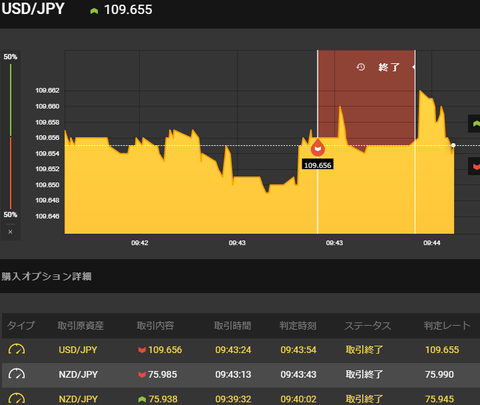Click the 終了 label in the red zone
This screenshot has height=405, width=480.
click(x=389, y=67)
